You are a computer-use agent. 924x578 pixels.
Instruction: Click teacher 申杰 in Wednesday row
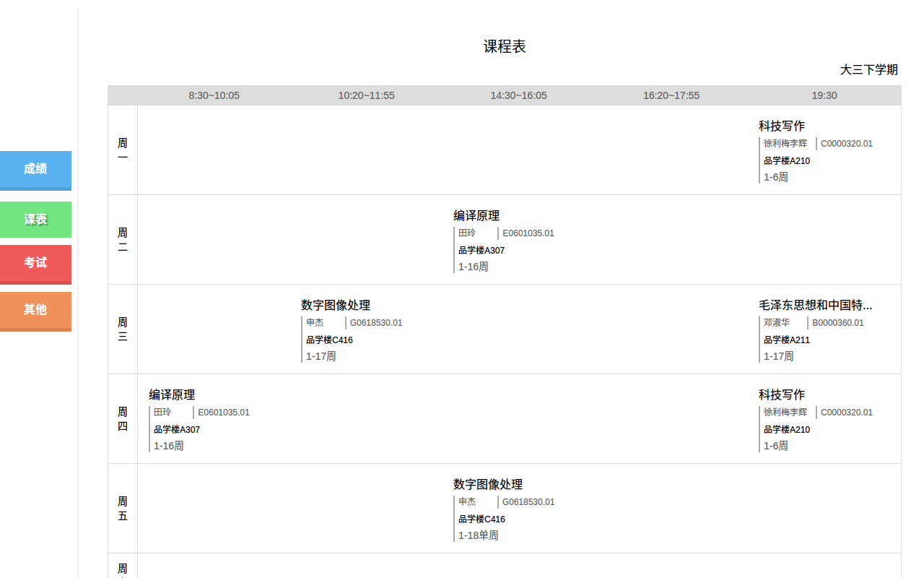coord(315,322)
